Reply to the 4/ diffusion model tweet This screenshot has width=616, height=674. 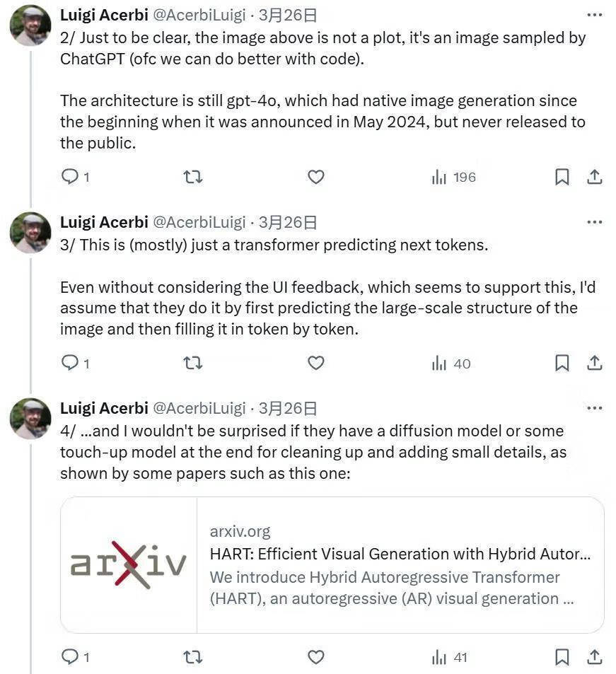click(x=70, y=658)
